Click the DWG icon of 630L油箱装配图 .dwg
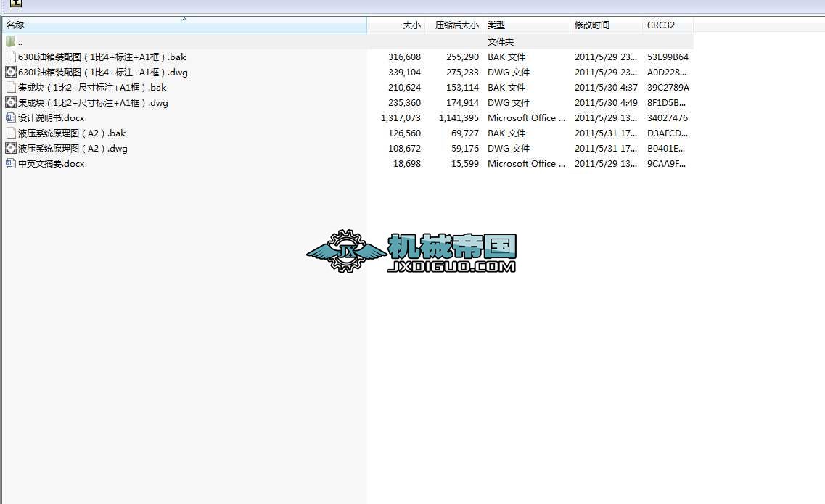Viewport: 825px width, 504px height. point(11,73)
